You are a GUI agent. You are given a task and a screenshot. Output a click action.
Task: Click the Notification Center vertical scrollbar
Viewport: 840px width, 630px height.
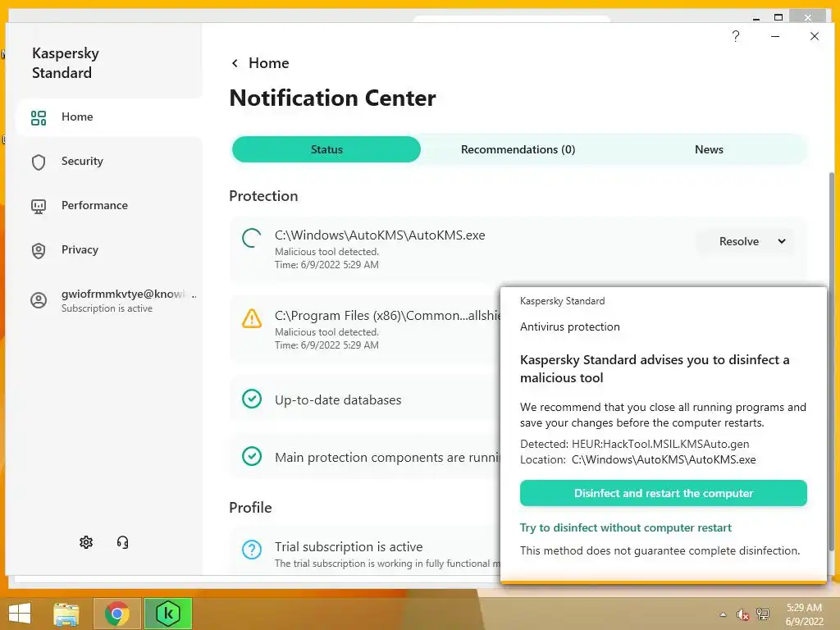pos(832,361)
